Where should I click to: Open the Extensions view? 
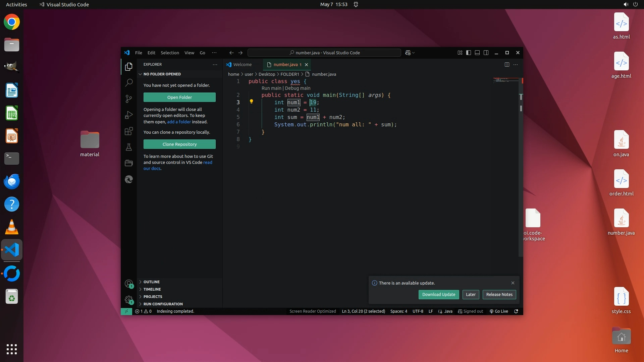(x=129, y=131)
